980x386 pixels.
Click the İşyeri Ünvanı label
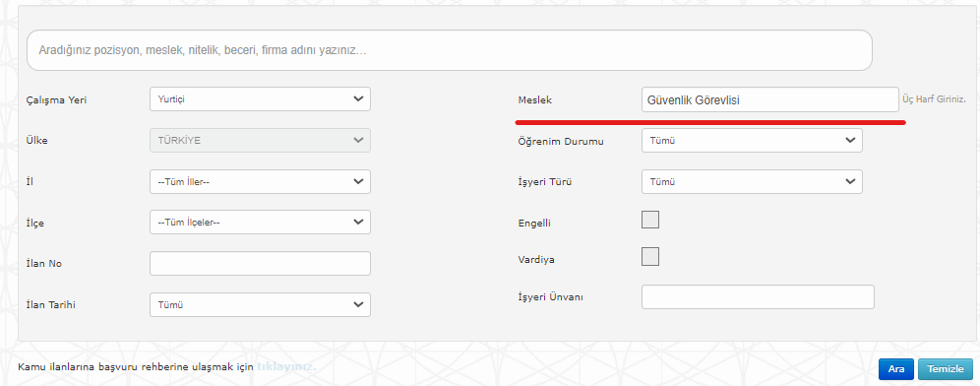pos(551,297)
